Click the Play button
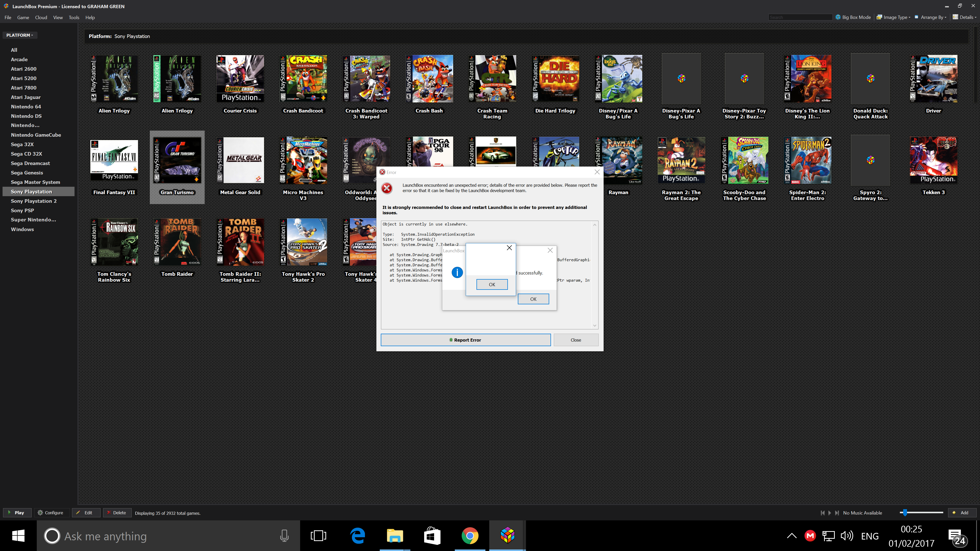The width and height of the screenshot is (980, 551). [x=17, y=512]
